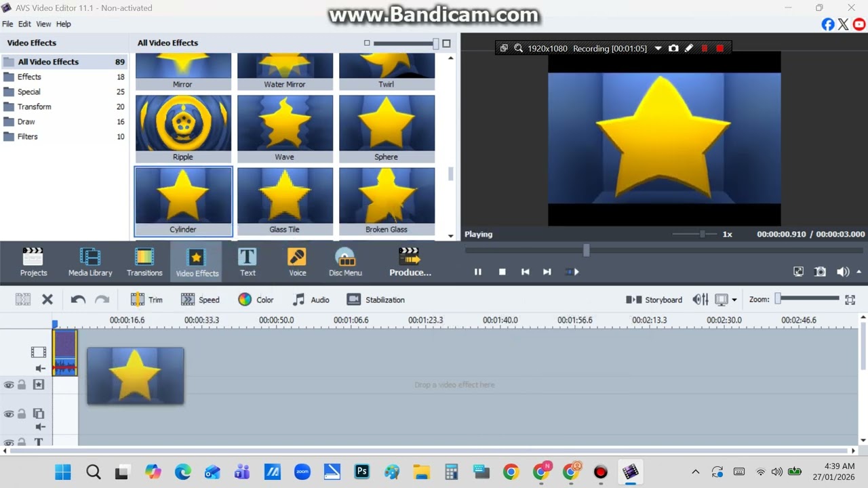Undo the last action
This screenshot has height=488, width=868.
pos(78,300)
